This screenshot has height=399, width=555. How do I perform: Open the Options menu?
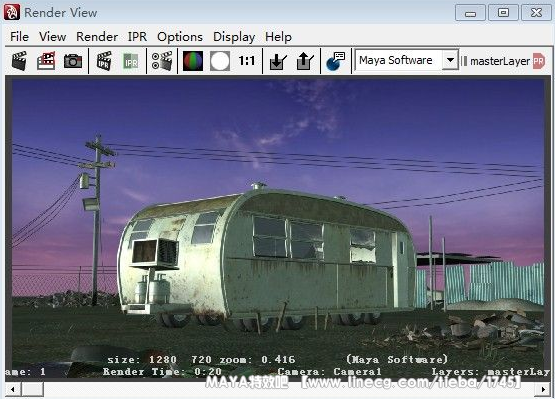180,37
